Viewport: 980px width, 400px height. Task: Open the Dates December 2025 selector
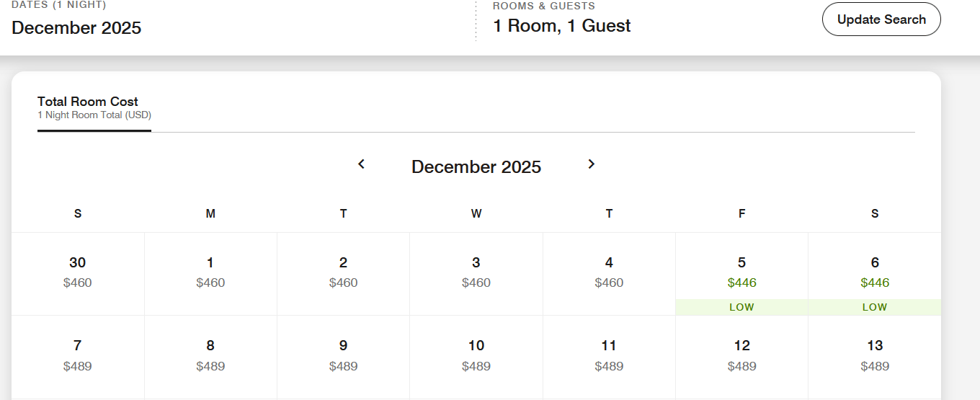tap(76, 28)
